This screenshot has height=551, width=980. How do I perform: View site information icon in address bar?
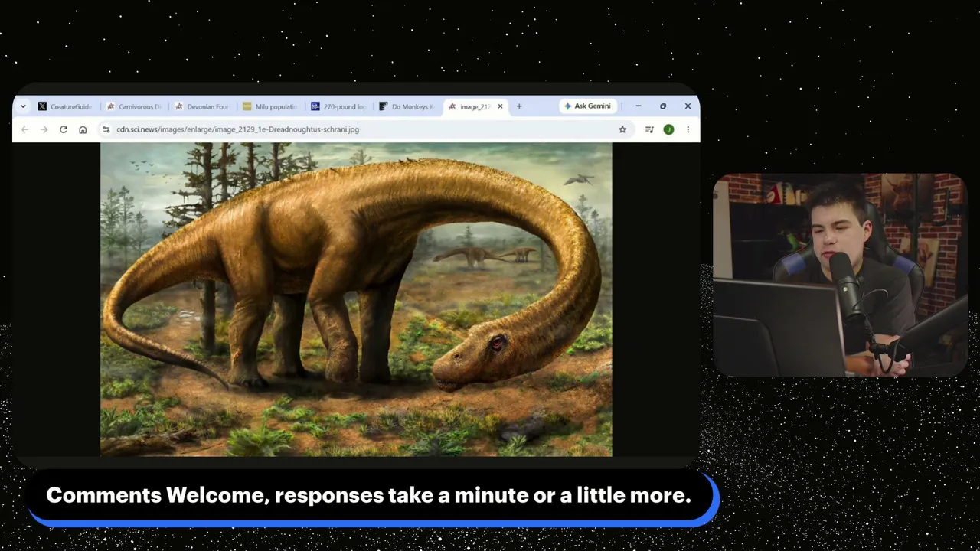tap(106, 129)
